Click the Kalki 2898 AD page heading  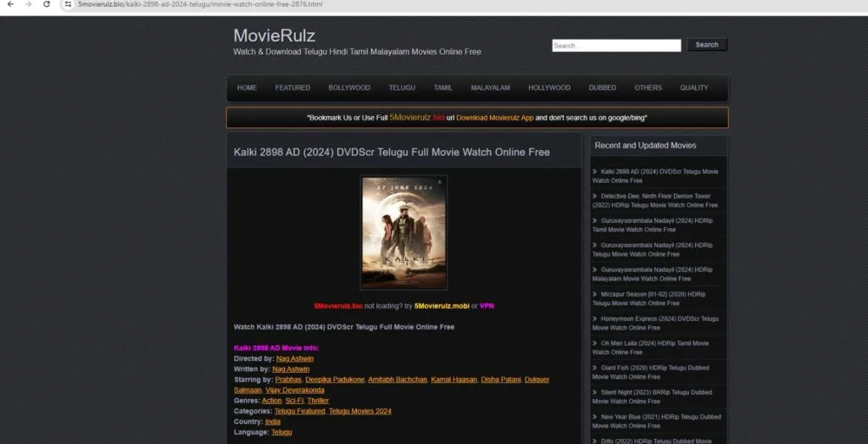(392, 153)
